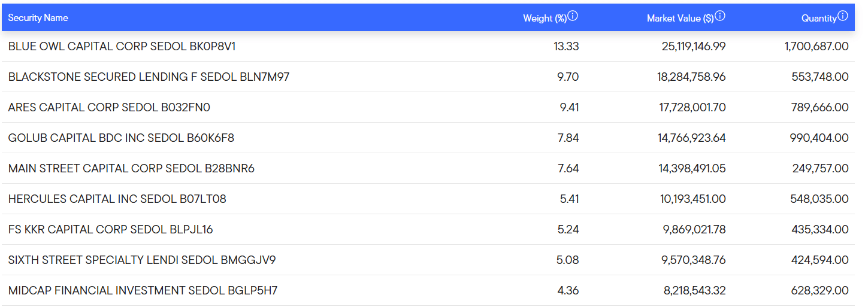Select Blackstone Secured Lending security name
The width and height of the screenshot is (868, 307).
149,77
